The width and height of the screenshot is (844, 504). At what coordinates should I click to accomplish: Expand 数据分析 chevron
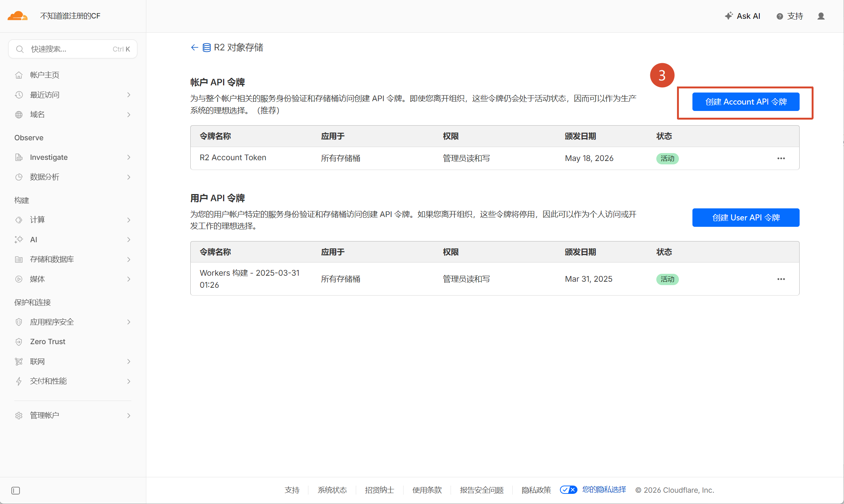(129, 177)
